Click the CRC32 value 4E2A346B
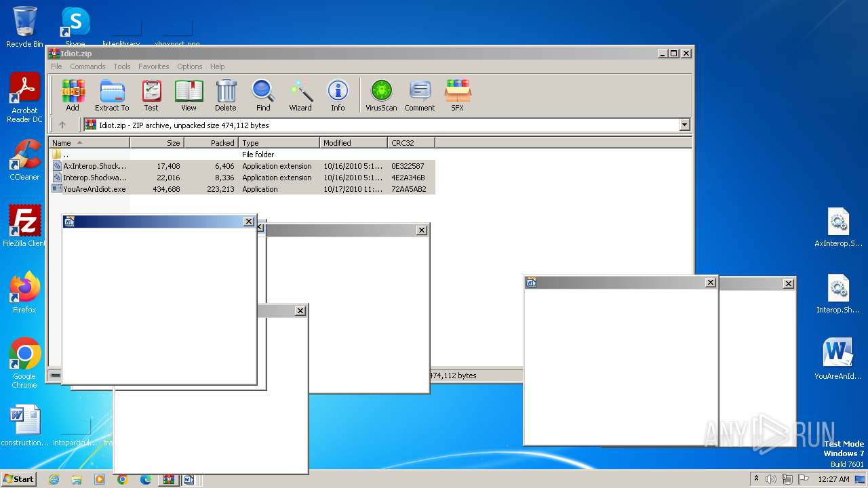Screen dimensions: 868x488 click(x=408, y=178)
